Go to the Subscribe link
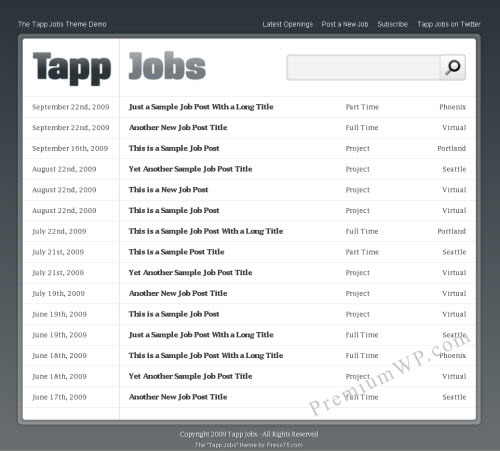Viewport: 500px width, 451px height. tap(393, 24)
